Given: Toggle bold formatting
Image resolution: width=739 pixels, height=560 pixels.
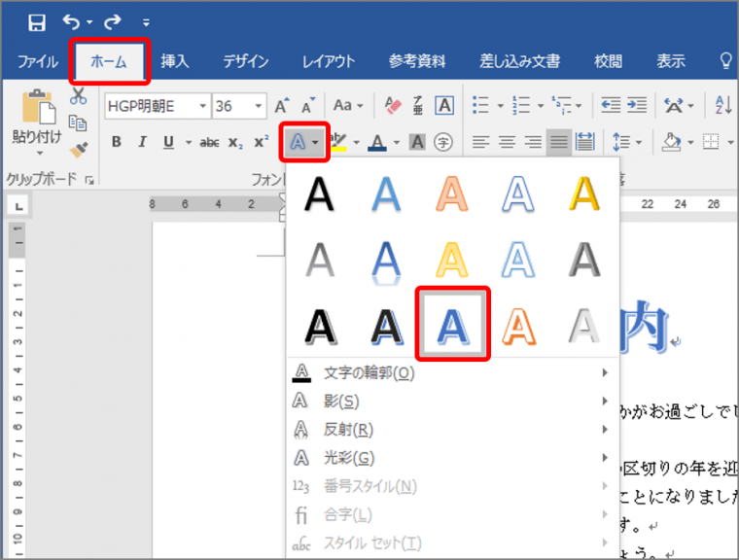Looking at the screenshot, I should (x=117, y=141).
